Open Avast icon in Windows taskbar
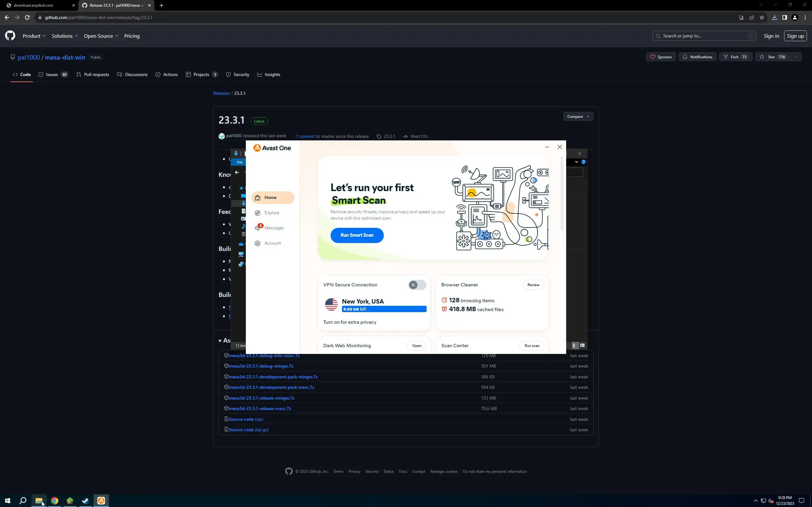Image resolution: width=812 pixels, height=507 pixels. pyautogui.click(x=101, y=501)
